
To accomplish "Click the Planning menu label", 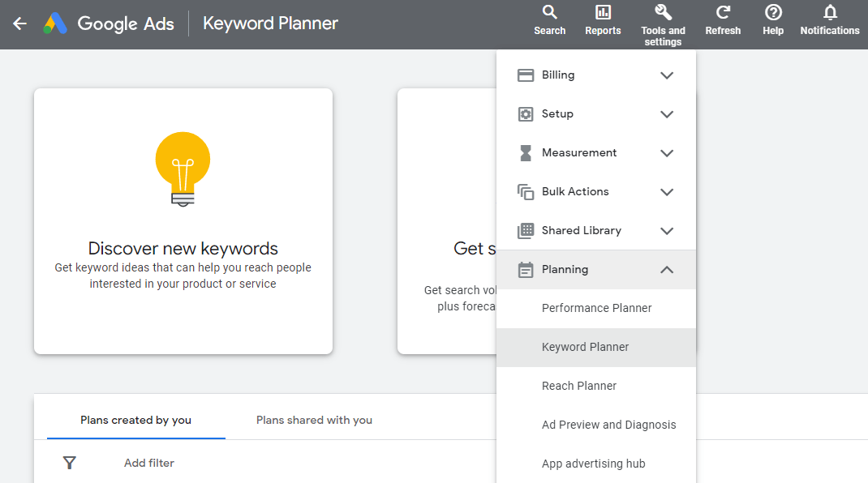I will click(x=565, y=269).
